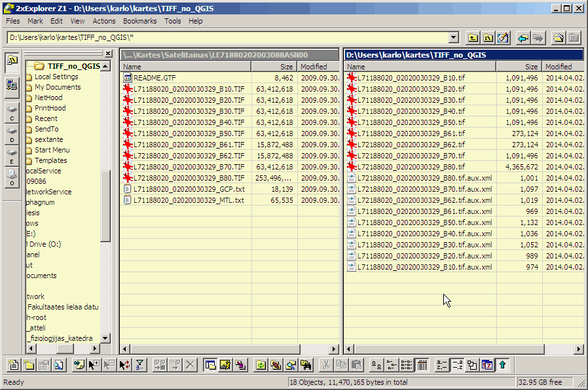
Task: Open the funnel filter icon
Action: pos(139,365)
